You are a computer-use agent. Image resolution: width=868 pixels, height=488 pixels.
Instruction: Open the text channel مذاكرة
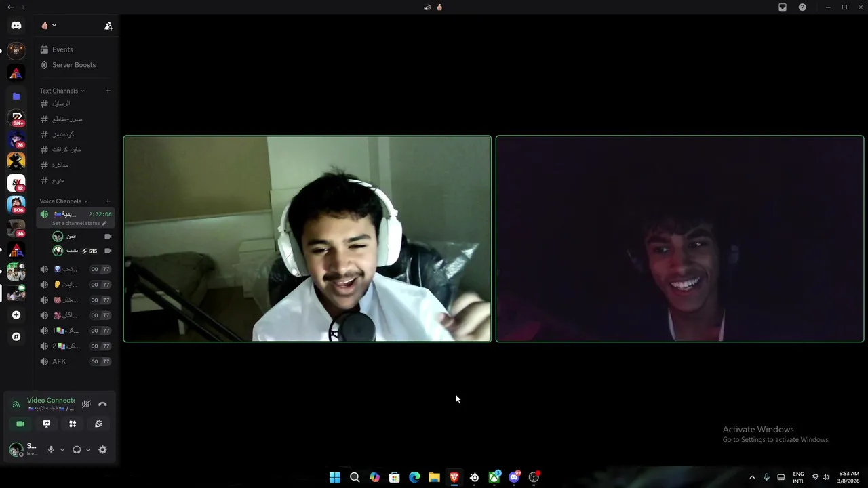pyautogui.click(x=75, y=165)
